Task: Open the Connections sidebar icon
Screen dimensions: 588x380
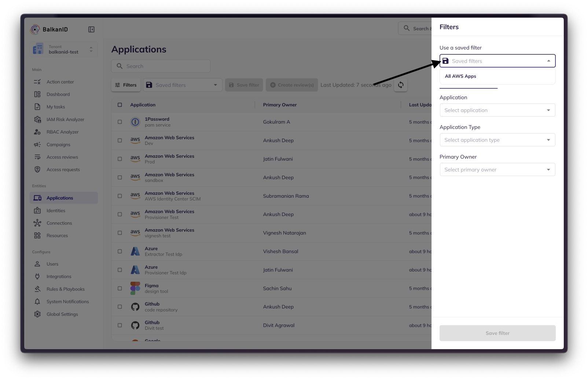Action: point(37,223)
